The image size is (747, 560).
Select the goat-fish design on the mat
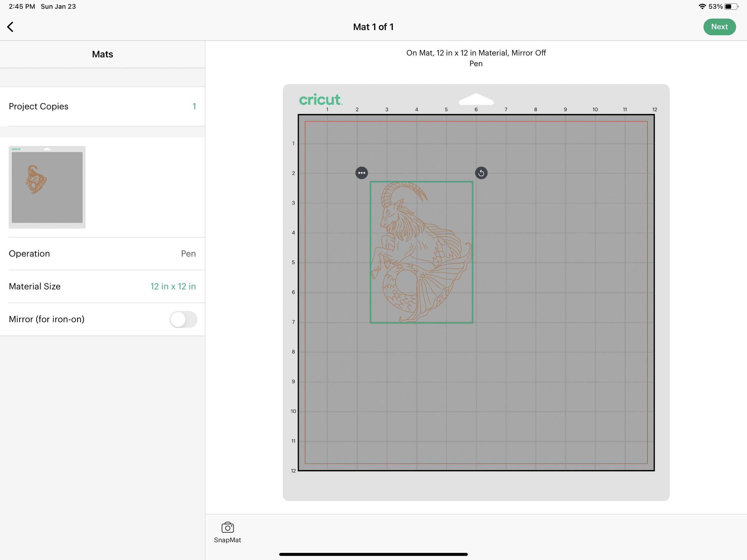point(421,252)
